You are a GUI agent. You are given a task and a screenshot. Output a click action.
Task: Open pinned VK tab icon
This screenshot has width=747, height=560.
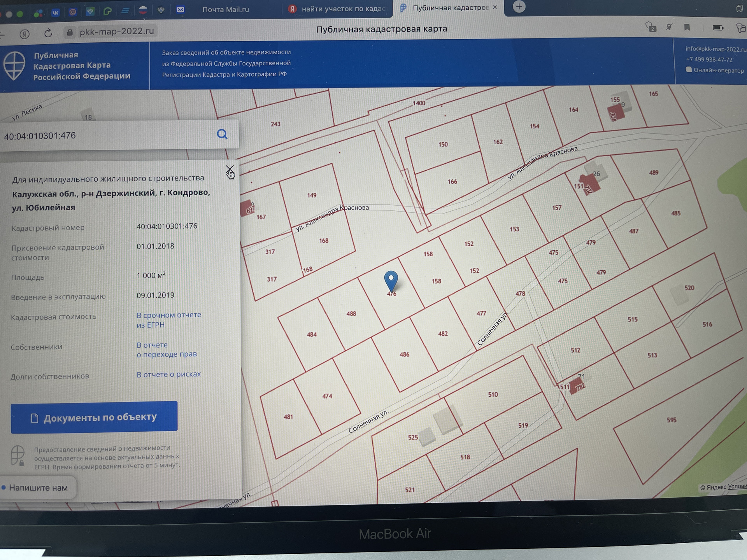tap(55, 12)
